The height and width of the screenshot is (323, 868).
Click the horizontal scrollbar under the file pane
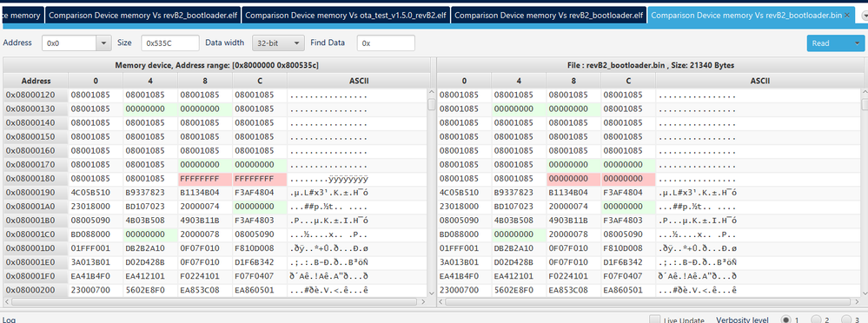[648, 301]
